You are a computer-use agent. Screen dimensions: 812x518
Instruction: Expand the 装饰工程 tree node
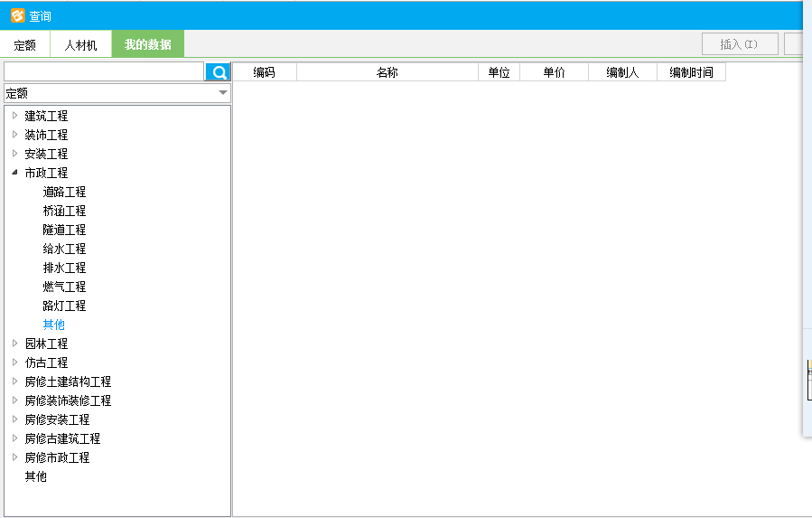click(15, 135)
